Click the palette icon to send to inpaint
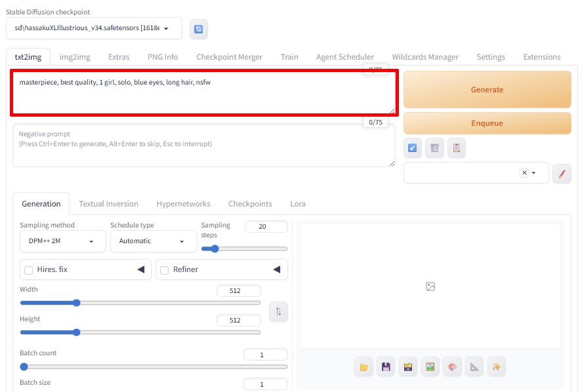The image size is (582, 392). coord(452,366)
